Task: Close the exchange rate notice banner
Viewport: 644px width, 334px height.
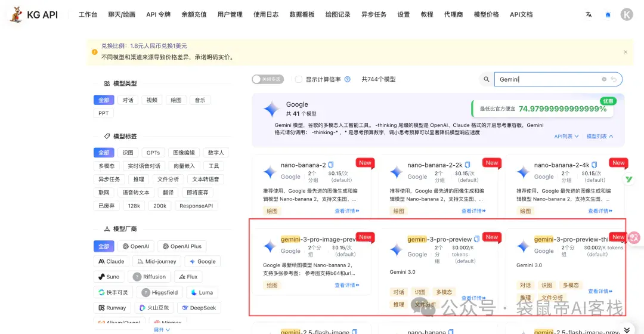Action: click(625, 52)
